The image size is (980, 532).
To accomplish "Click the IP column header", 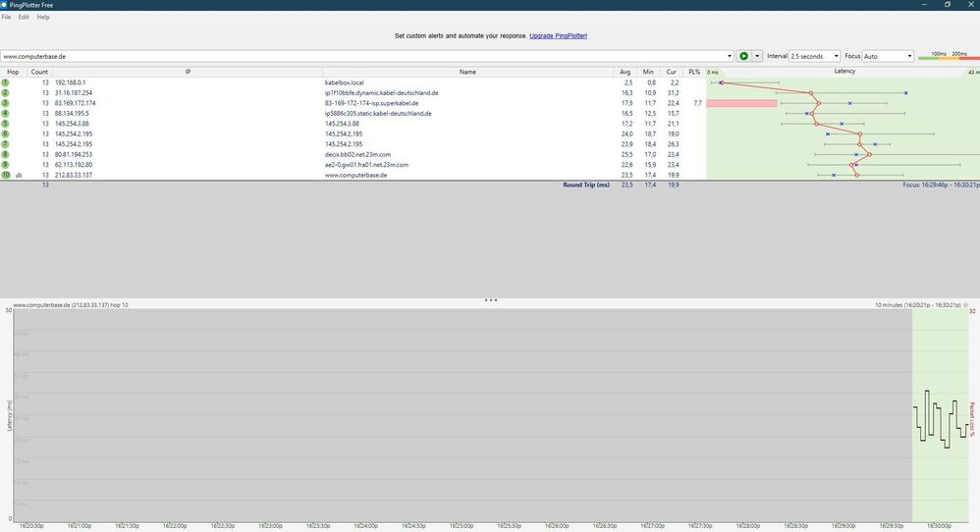I will tap(188, 72).
